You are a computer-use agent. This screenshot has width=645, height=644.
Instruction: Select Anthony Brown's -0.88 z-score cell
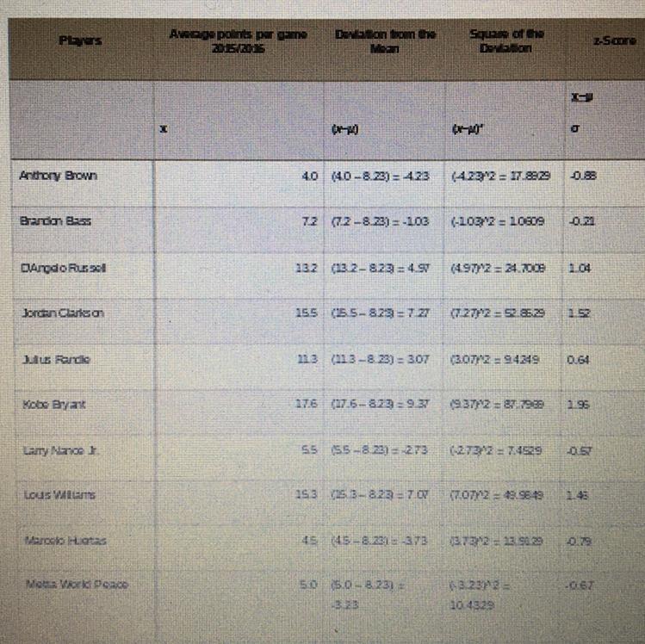[x=583, y=176]
